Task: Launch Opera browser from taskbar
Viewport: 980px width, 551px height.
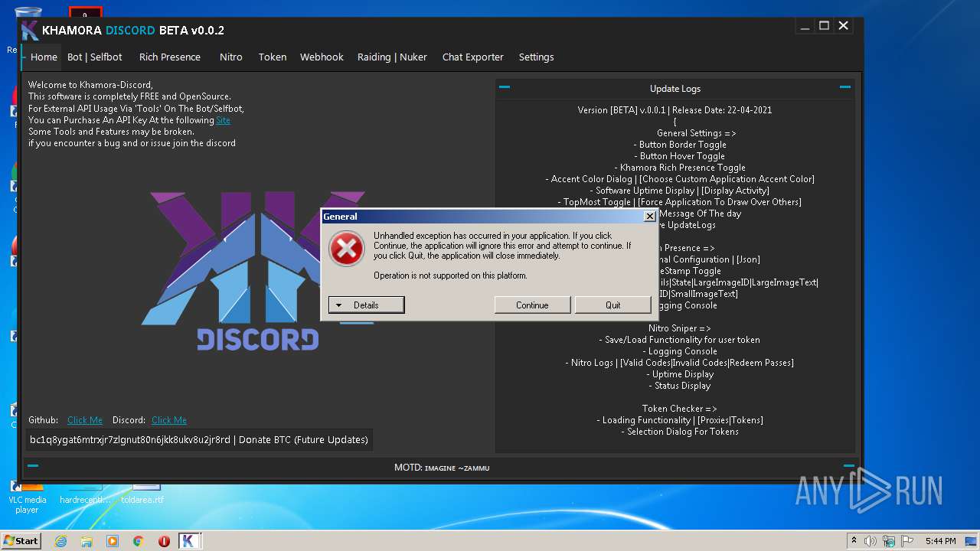Action: click(164, 541)
